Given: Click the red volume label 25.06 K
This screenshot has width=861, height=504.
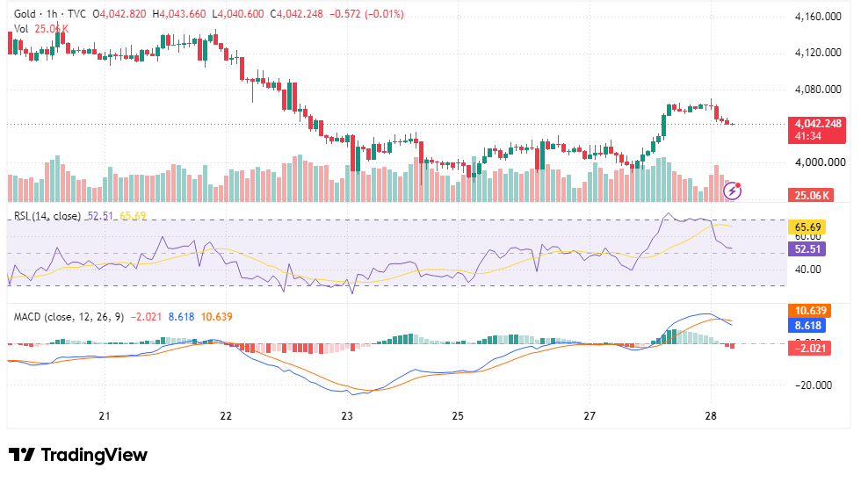Looking at the screenshot, I should (x=810, y=196).
